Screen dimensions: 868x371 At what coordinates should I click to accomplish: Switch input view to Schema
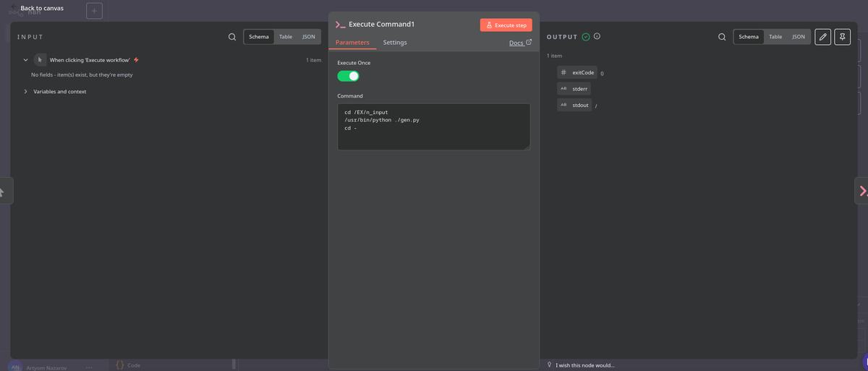259,37
